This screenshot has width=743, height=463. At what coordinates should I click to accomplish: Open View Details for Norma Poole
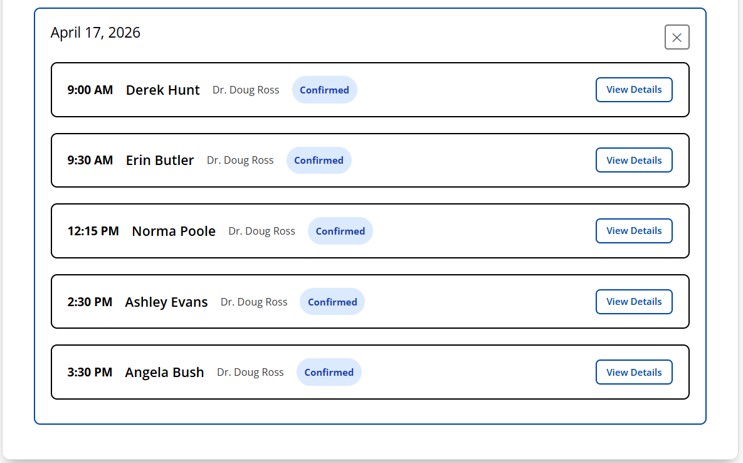point(634,231)
